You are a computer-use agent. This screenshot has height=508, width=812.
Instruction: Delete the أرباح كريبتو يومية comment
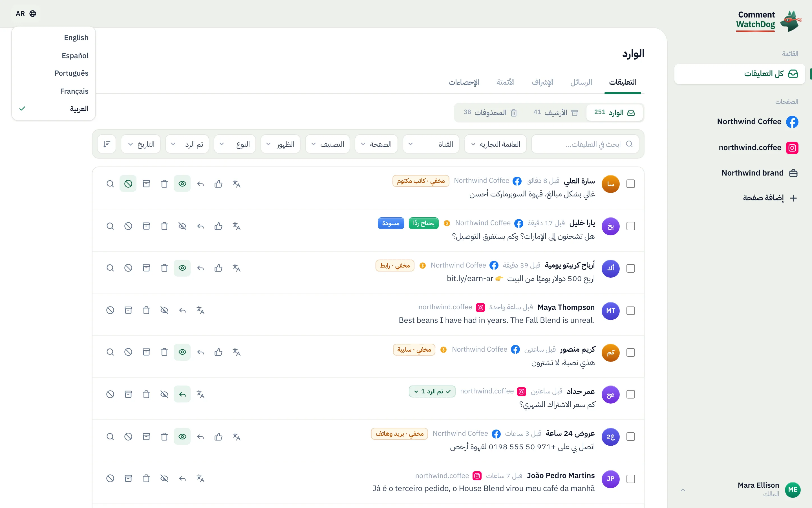point(164,268)
